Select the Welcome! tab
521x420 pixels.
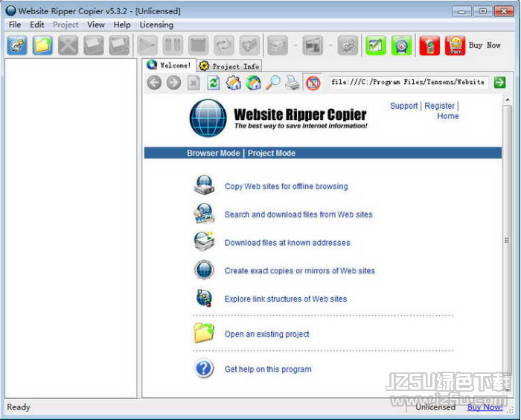click(x=169, y=66)
